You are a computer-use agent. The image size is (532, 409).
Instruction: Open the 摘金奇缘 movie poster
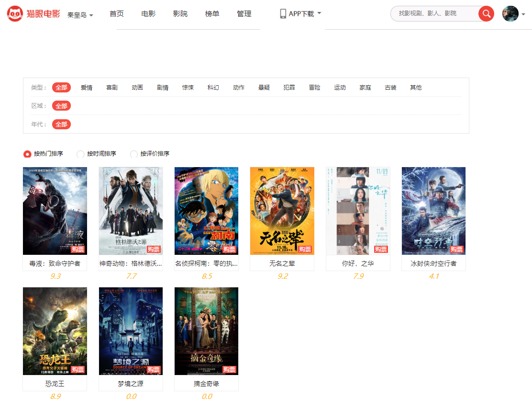tap(206, 331)
